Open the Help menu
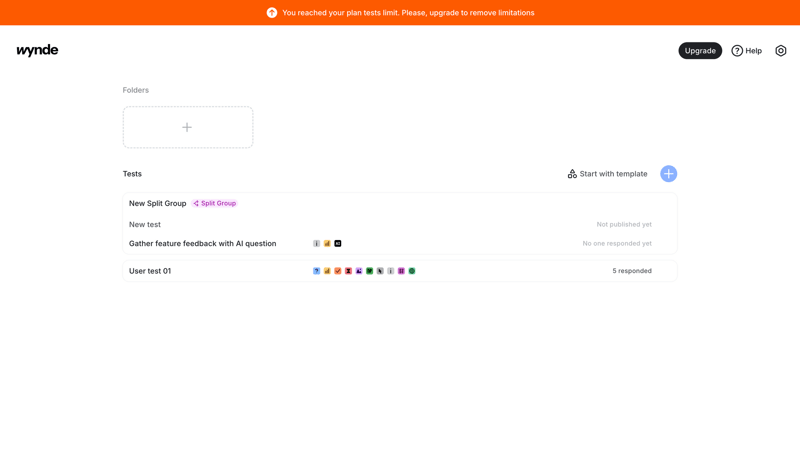The image size is (800, 470). pos(746,51)
